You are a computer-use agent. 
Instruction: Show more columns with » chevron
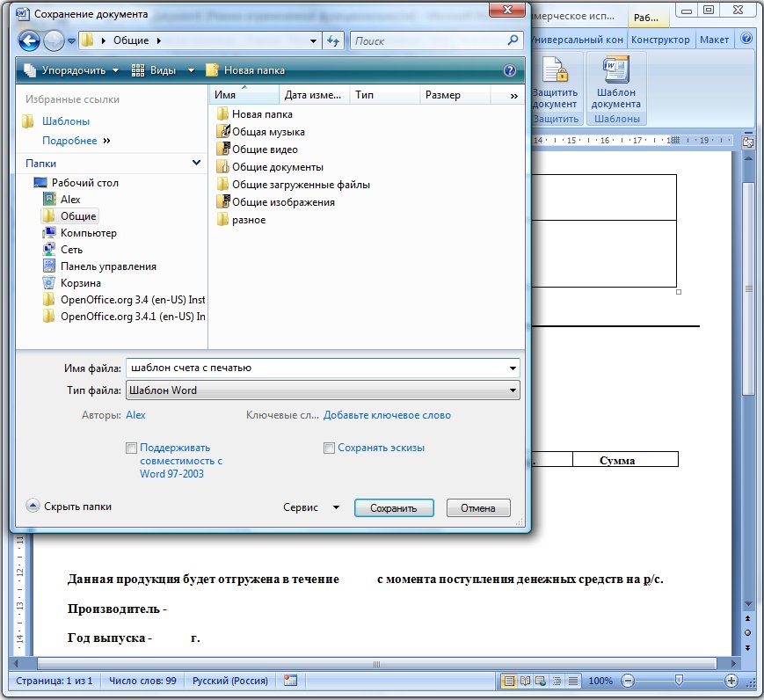pyautogui.click(x=513, y=96)
